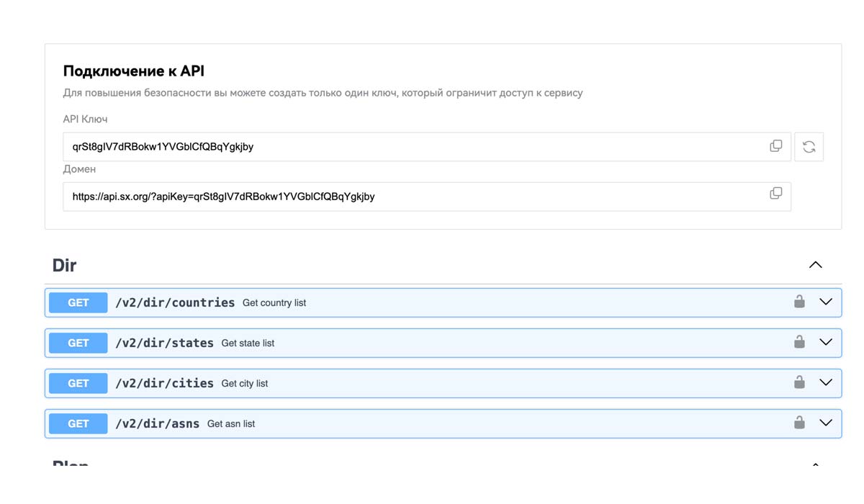The height and width of the screenshot is (504, 864).
Task: Click the API Ключ input field
Action: (x=410, y=147)
